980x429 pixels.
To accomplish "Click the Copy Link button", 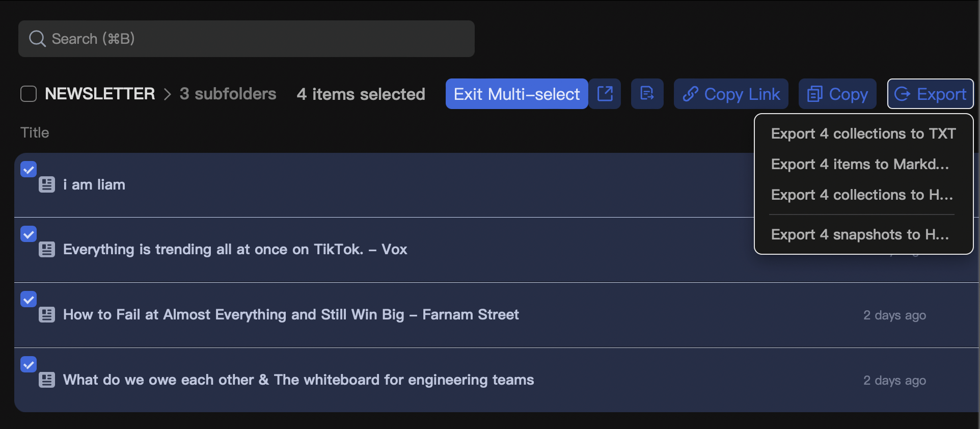I will click(x=731, y=94).
